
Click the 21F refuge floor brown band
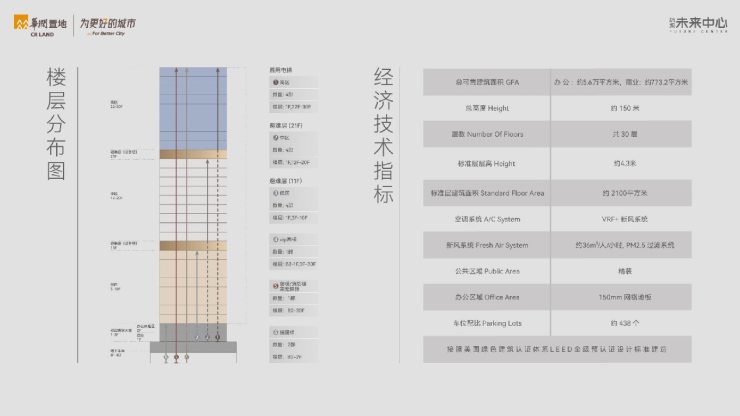tap(193, 154)
